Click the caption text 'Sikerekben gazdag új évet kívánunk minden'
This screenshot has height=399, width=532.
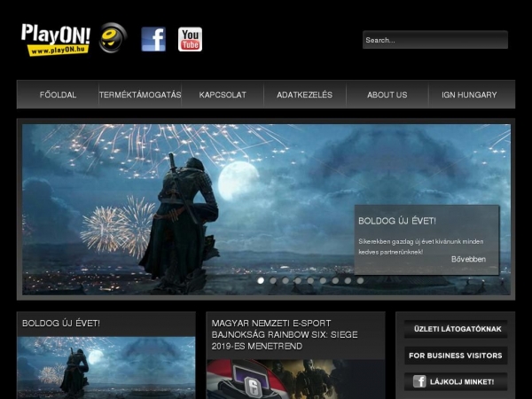pyautogui.click(x=421, y=241)
